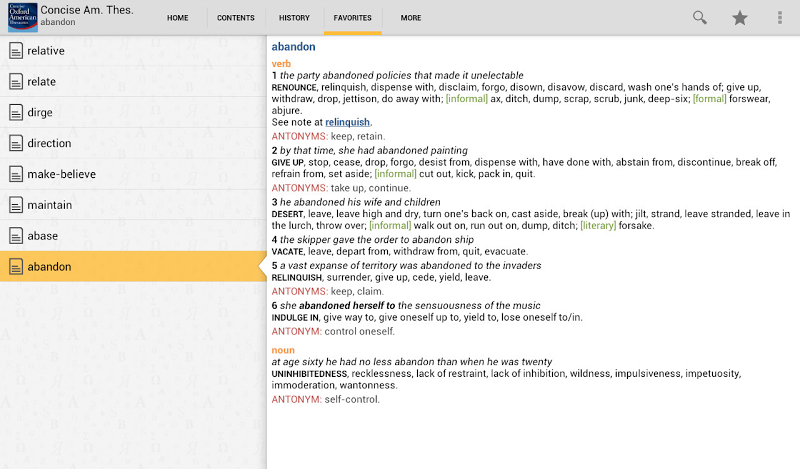Open the overflow three-dot menu

pyautogui.click(x=780, y=18)
